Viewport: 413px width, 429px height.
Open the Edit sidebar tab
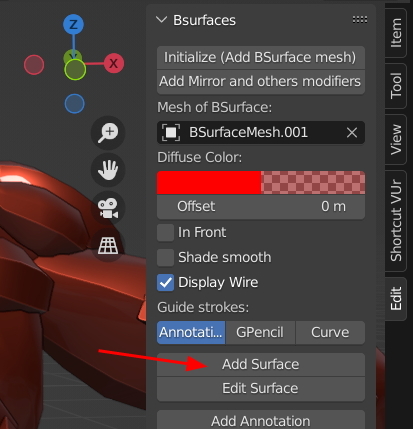(396, 299)
